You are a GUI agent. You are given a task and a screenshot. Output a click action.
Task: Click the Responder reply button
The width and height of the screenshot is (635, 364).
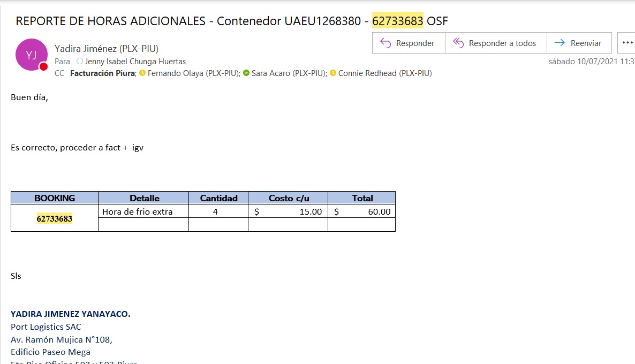pyautogui.click(x=408, y=43)
